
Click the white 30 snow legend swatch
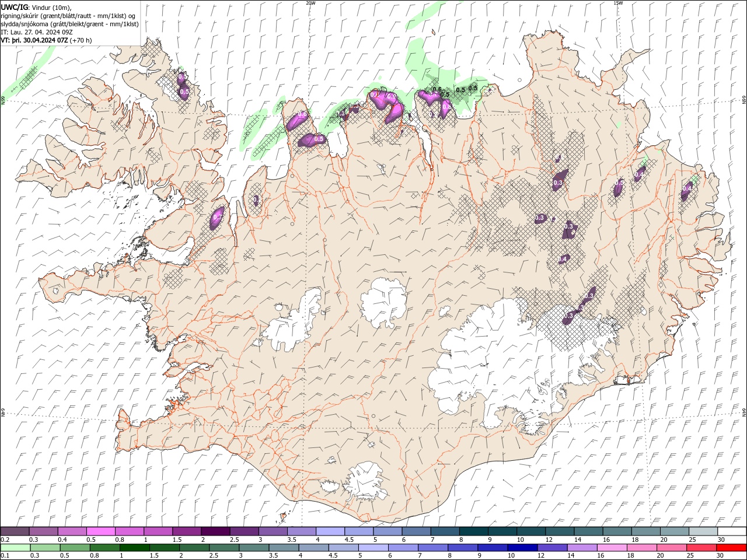click(732, 531)
